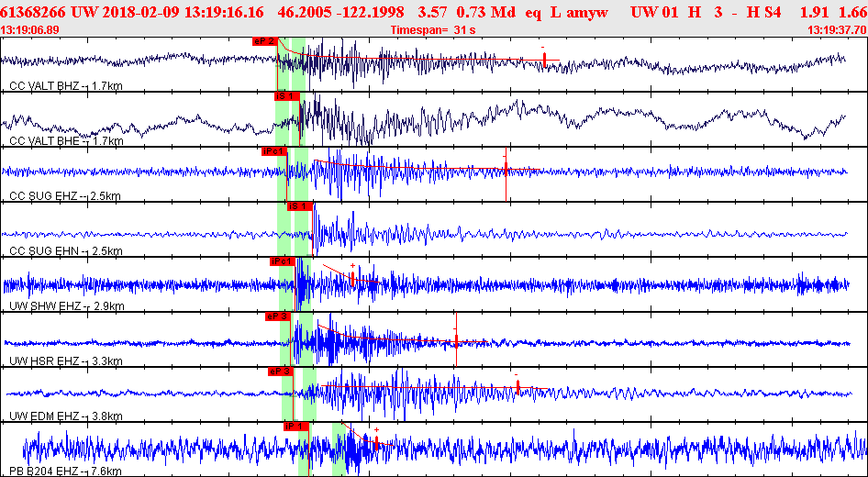868x477 pixels.
Task: Select the UW HSR EHZ channel label
Action: click(x=66, y=361)
